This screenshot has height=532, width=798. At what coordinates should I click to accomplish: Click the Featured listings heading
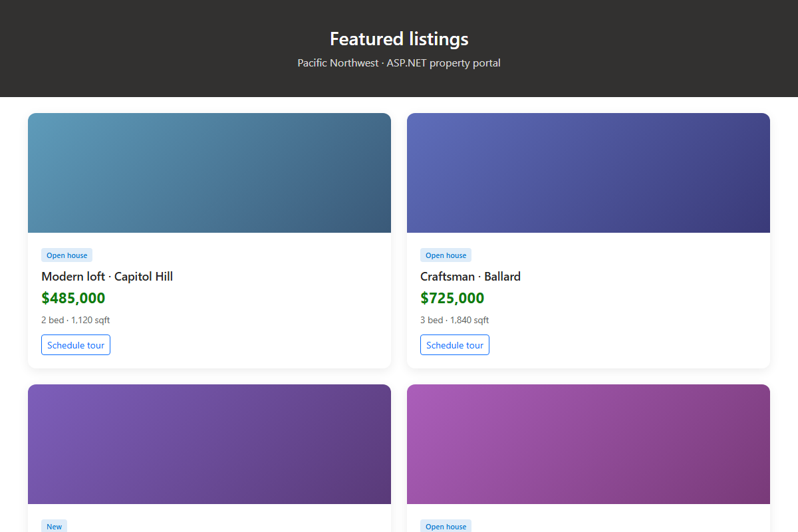click(399, 39)
